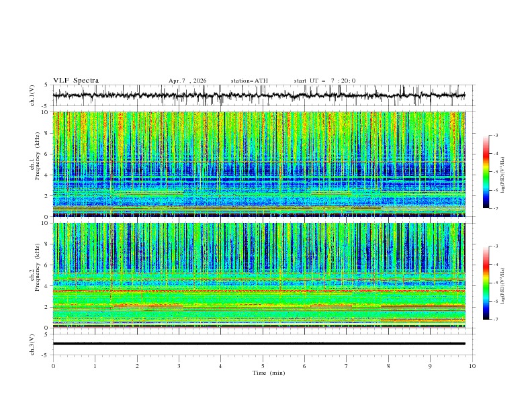Click the "VLF Spectra" plot title
Image resolution: width=532 pixels, height=411 pixels.
coord(76,81)
